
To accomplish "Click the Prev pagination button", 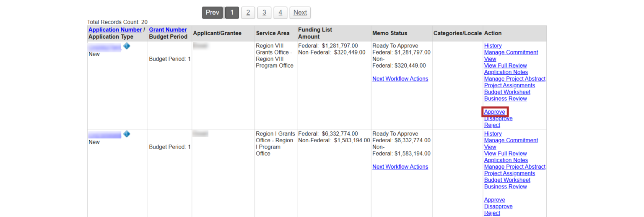I will [212, 13].
